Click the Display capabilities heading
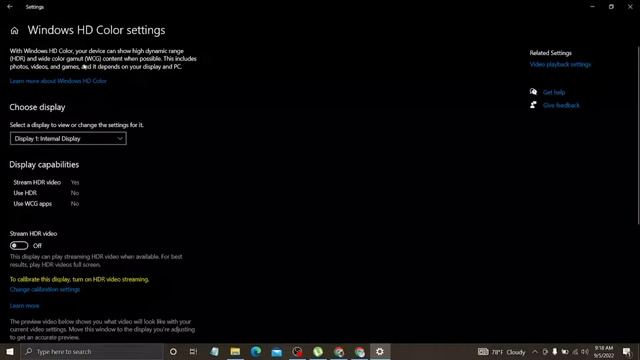 pos(44,164)
